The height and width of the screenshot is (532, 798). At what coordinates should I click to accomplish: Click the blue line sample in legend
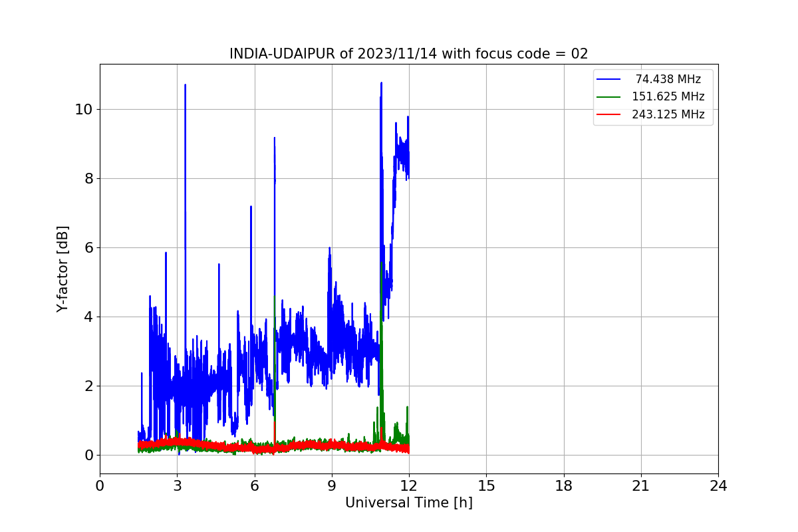click(608, 79)
